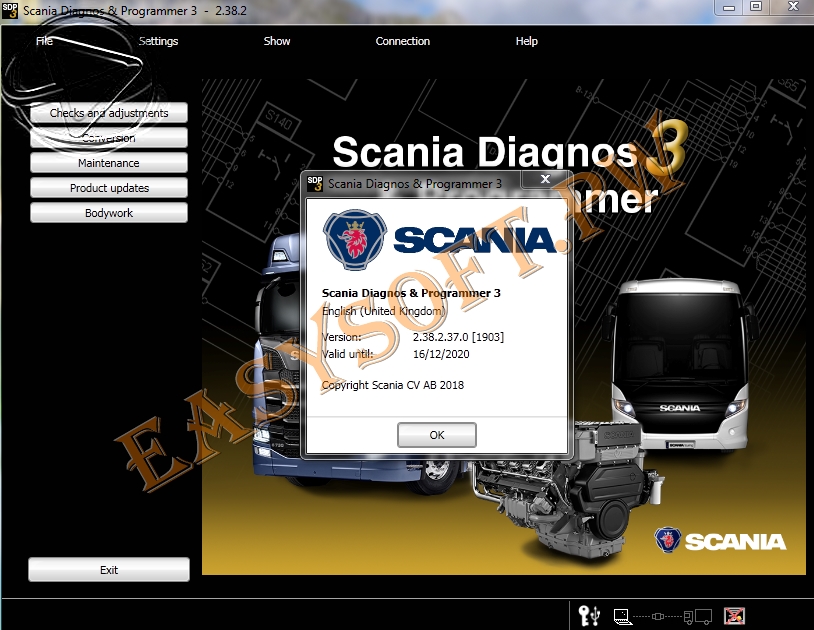814x630 pixels.
Task: Click the crossed-out network status icon
Action: coord(735,616)
